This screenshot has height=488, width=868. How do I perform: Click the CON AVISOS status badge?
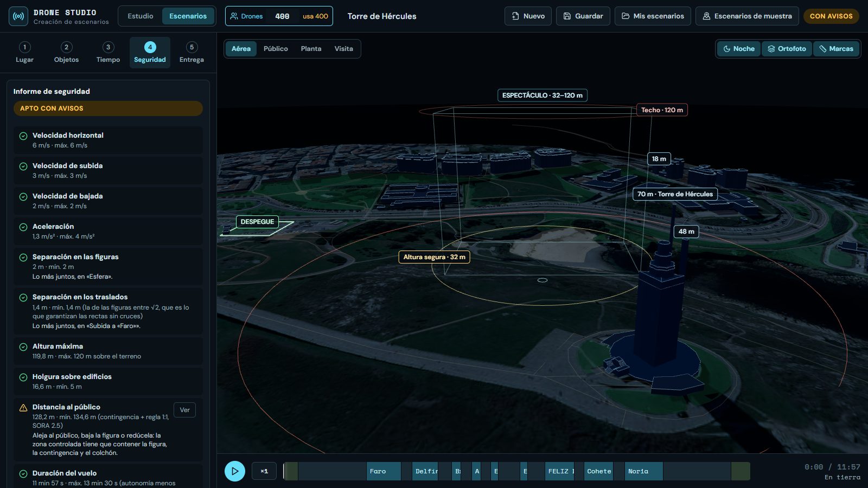(x=831, y=16)
